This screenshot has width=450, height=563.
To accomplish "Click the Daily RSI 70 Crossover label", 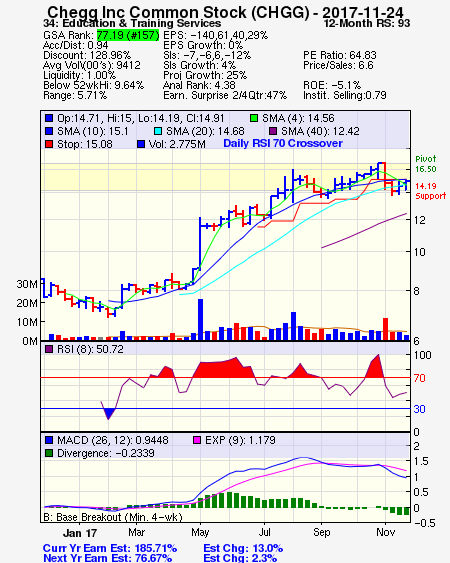I will [x=283, y=143].
